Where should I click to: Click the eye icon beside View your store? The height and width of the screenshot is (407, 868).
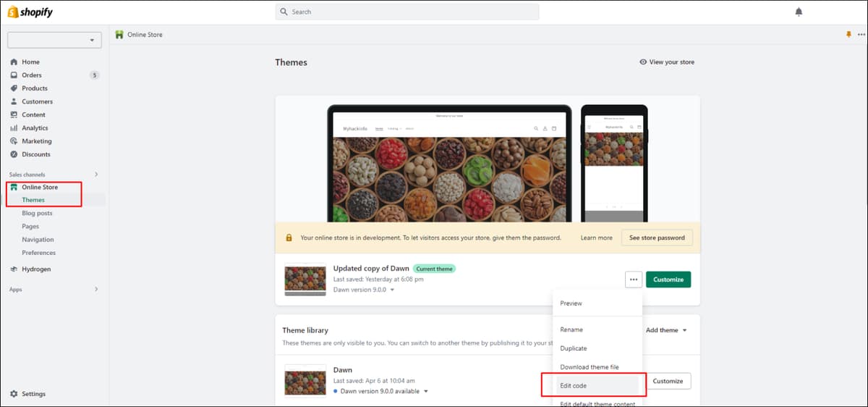point(643,62)
